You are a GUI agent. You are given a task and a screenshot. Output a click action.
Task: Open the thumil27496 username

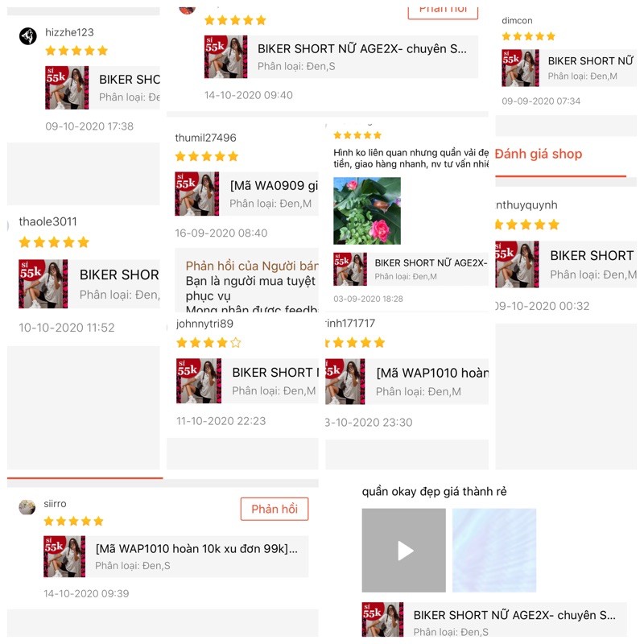click(x=206, y=138)
